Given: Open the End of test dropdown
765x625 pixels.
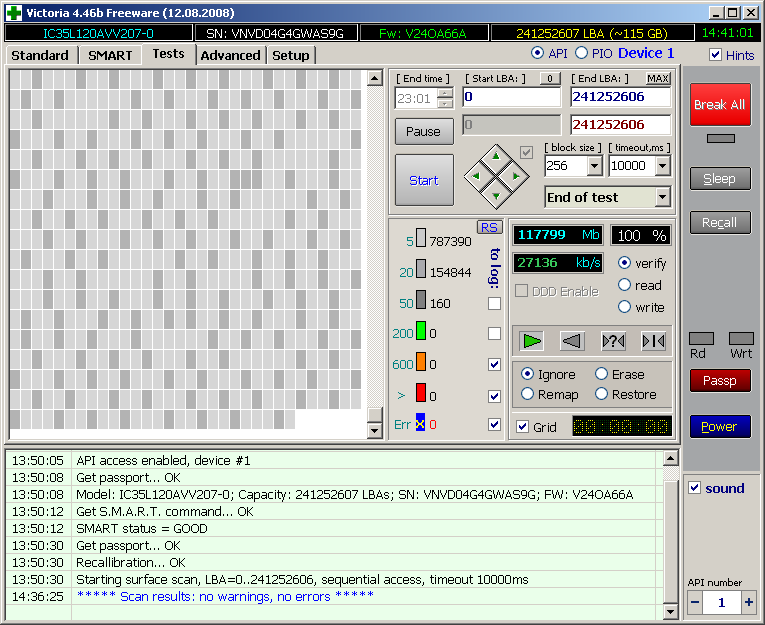Looking at the screenshot, I should [x=662, y=197].
